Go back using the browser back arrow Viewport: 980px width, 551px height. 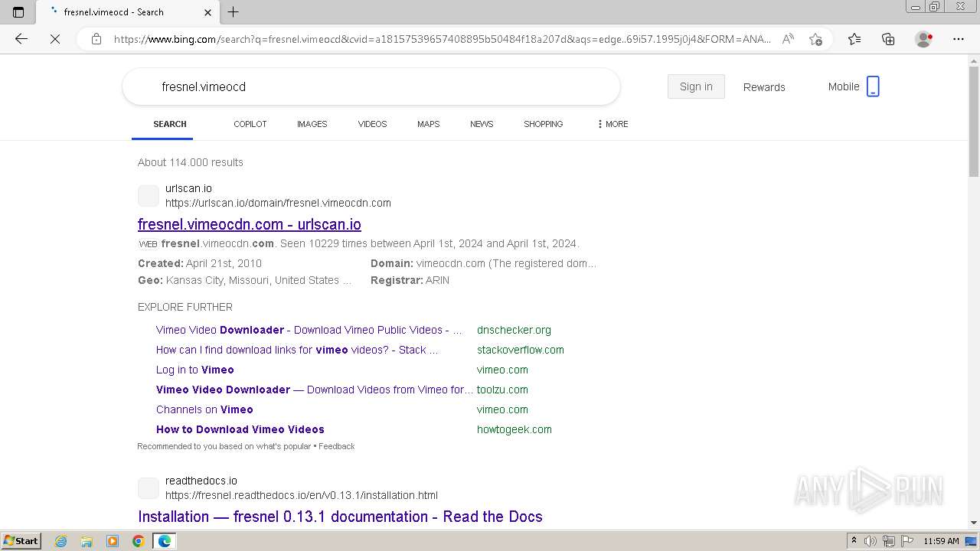(21, 39)
